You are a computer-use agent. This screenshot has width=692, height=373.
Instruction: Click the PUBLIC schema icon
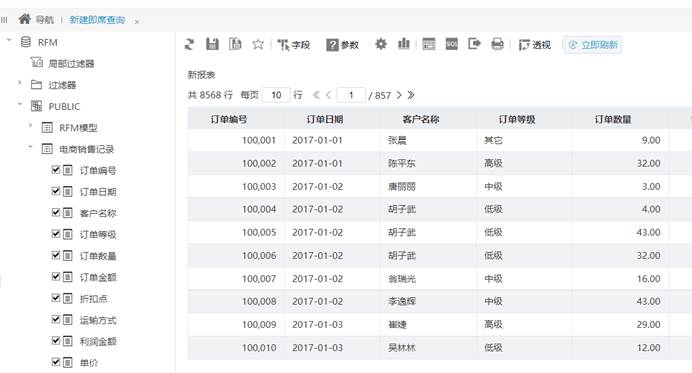(x=36, y=106)
